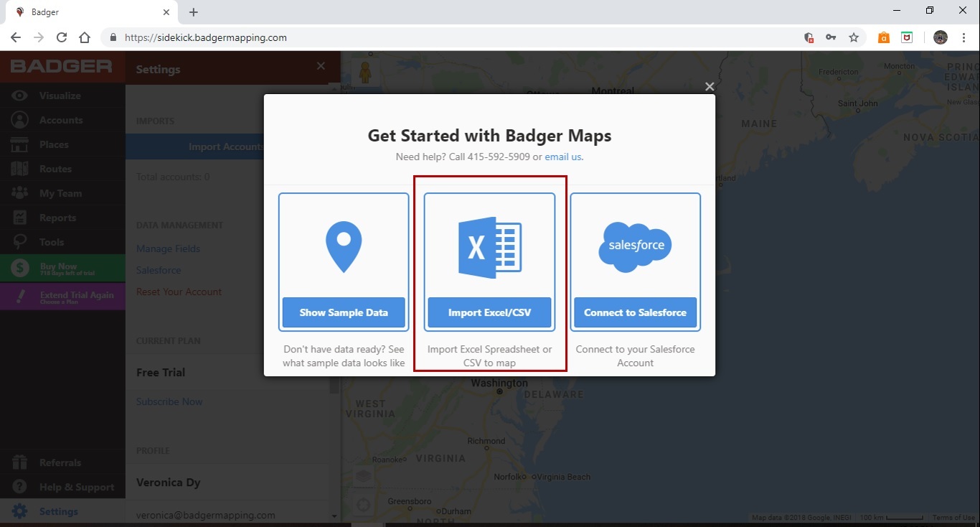Click the Connect to Salesforce button
Screen dimensions: 980x527
(635, 312)
